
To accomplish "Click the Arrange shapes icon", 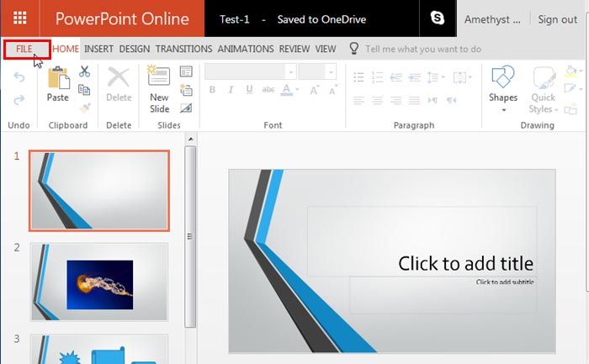I will coord(570,109).
